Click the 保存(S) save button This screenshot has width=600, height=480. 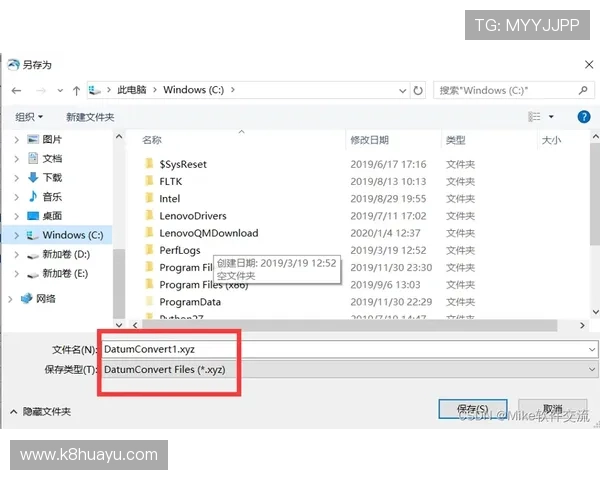472,410
